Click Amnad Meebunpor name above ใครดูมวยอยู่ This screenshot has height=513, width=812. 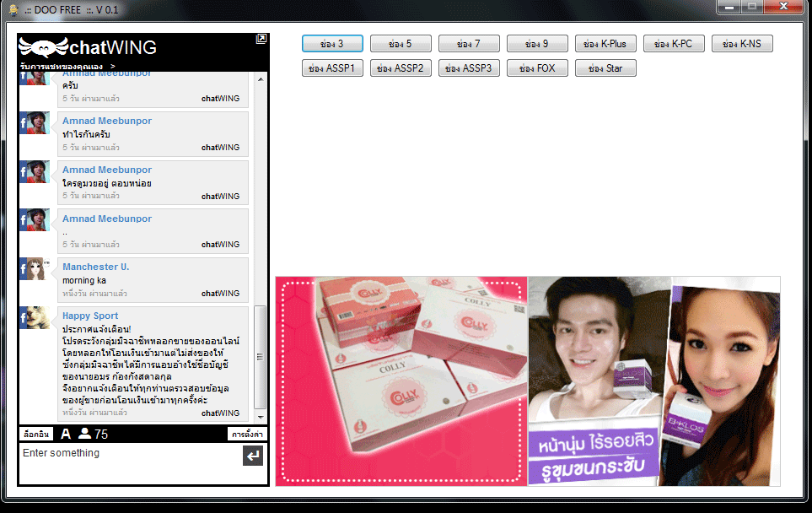pos(107,170)
